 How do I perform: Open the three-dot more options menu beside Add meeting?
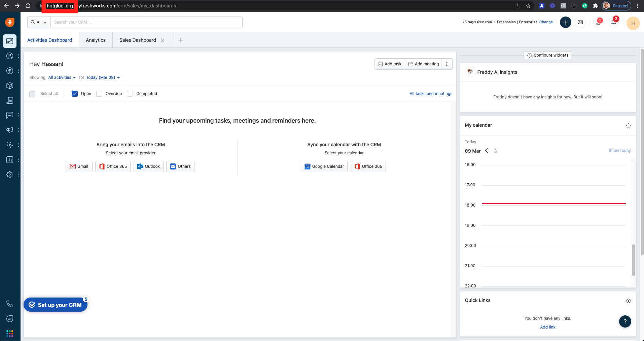[447, 64]
